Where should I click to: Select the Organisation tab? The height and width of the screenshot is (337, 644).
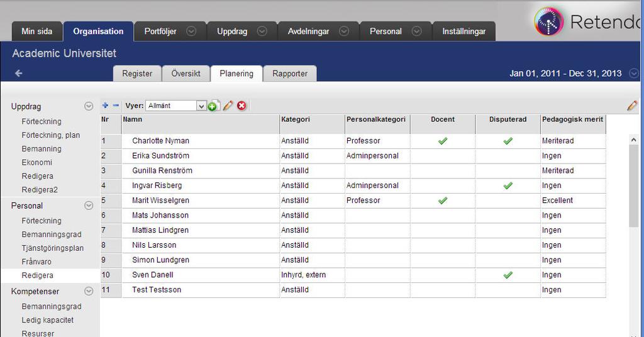pyautogui.click(x=98, y=31)
